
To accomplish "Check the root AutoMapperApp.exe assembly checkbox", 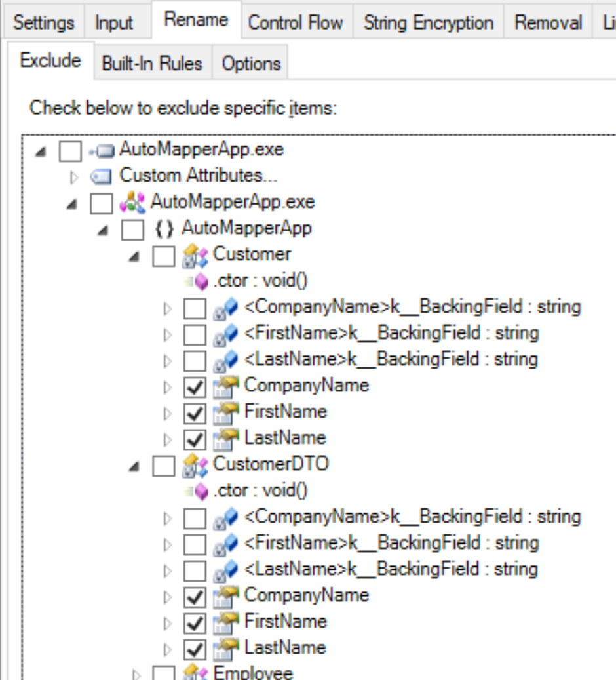I will pyautogui.click(x=70, y=151).
